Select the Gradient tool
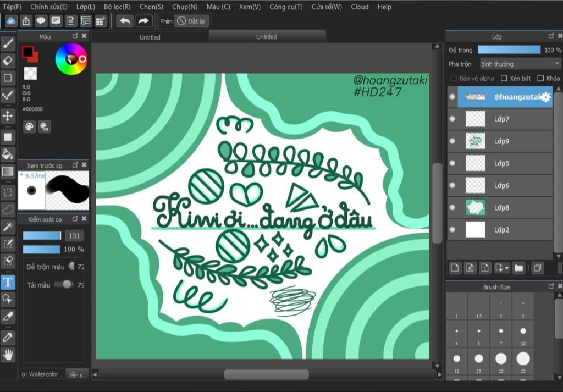This screenshot has width=563, height=392. point(8,171)
